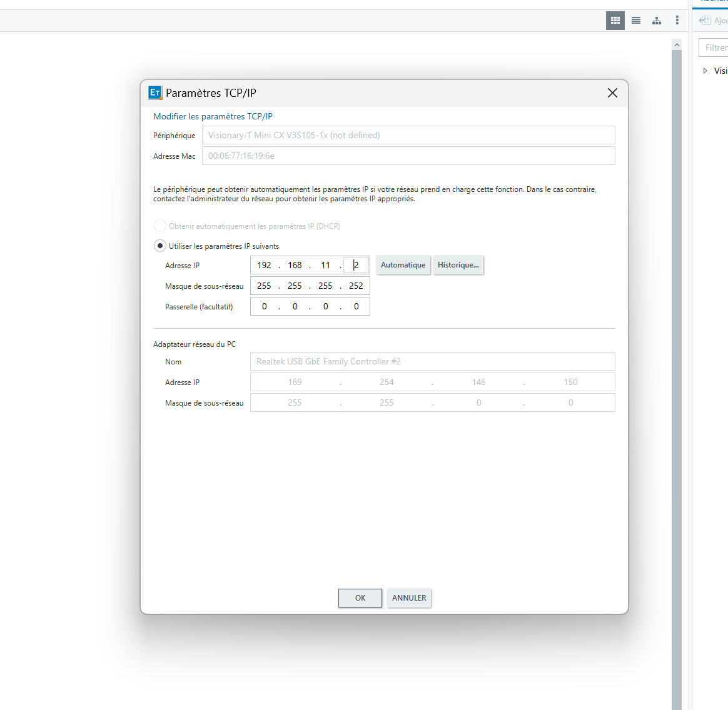This screenshot has width=728, height=710.
Task: Click the Automatique button
Action: click(x=403, y=265)
